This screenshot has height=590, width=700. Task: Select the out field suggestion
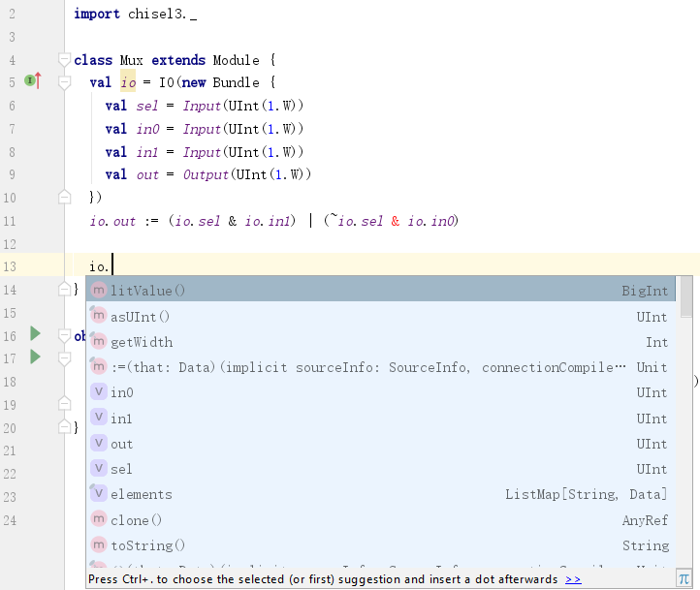pyautogui.click(x=380, y=444)
